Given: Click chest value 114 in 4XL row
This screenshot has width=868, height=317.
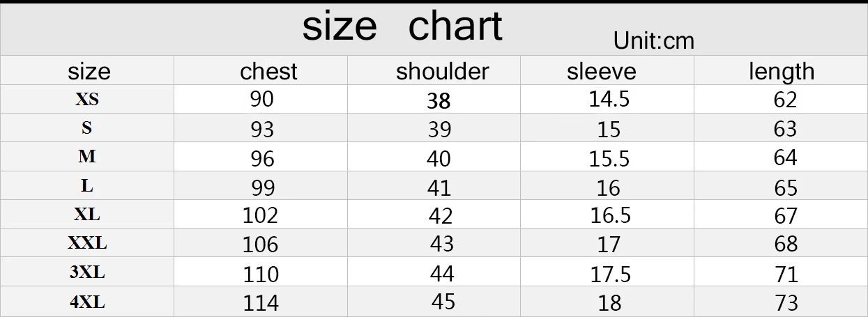Looking at the screenshot, I should tap(261, 303).
